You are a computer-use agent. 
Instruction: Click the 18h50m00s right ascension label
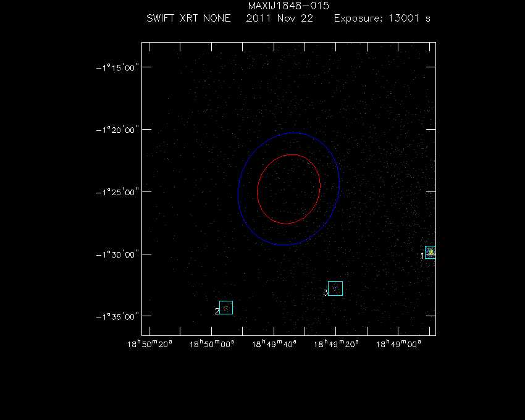212,344
